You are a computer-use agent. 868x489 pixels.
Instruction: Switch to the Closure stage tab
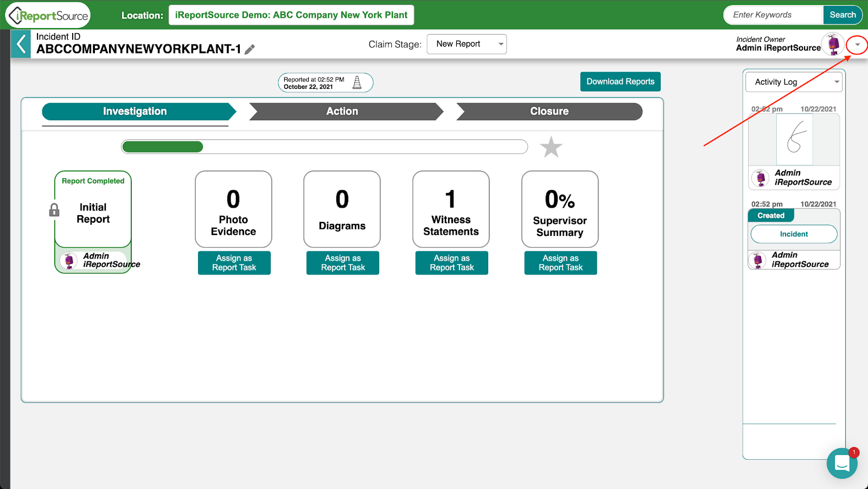click(550, 112)
